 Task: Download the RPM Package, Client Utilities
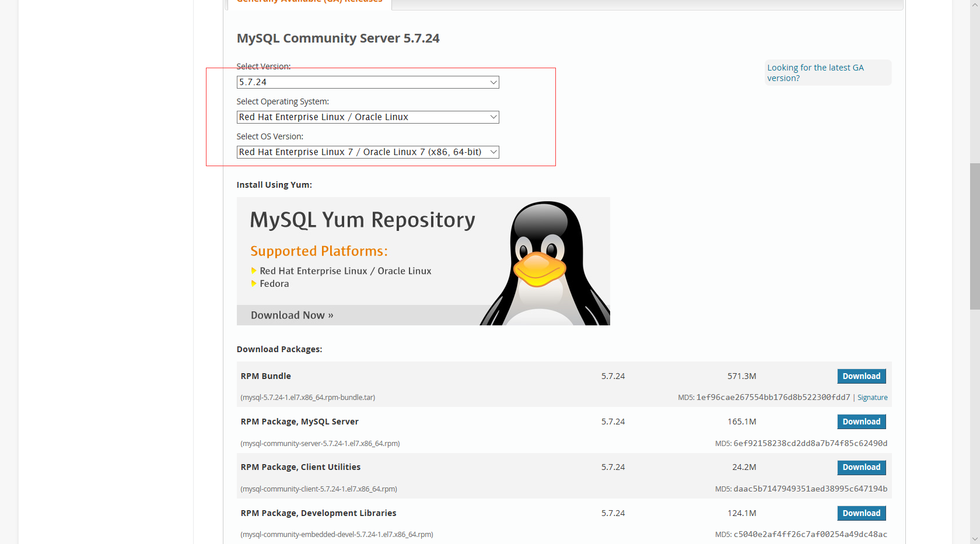pyautogui.click(x=862, y=467)
